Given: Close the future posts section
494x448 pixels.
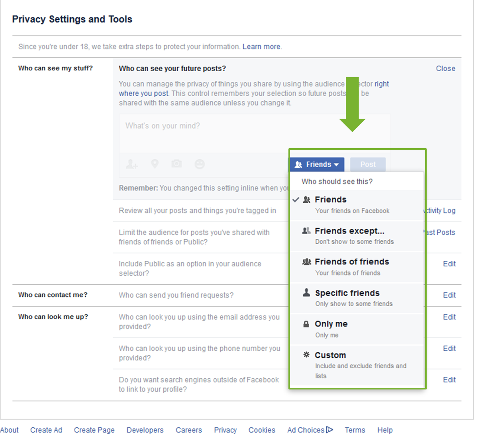Looking at the screenshot, I should click(445, 68).
